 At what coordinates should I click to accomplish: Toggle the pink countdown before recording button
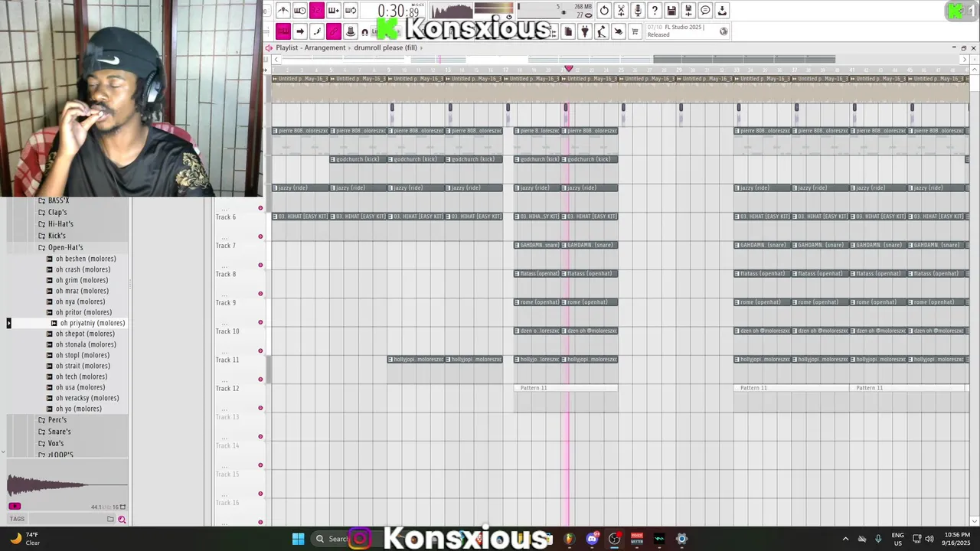[317, 11]
